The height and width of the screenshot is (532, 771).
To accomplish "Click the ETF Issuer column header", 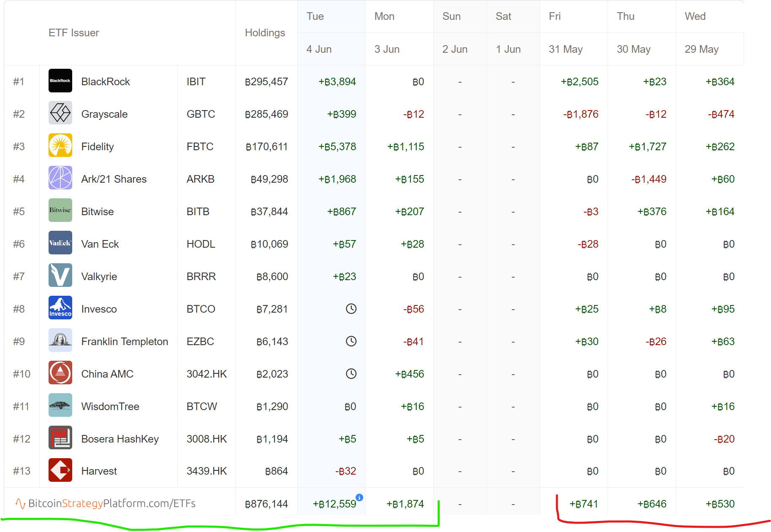I will (73, 33).
